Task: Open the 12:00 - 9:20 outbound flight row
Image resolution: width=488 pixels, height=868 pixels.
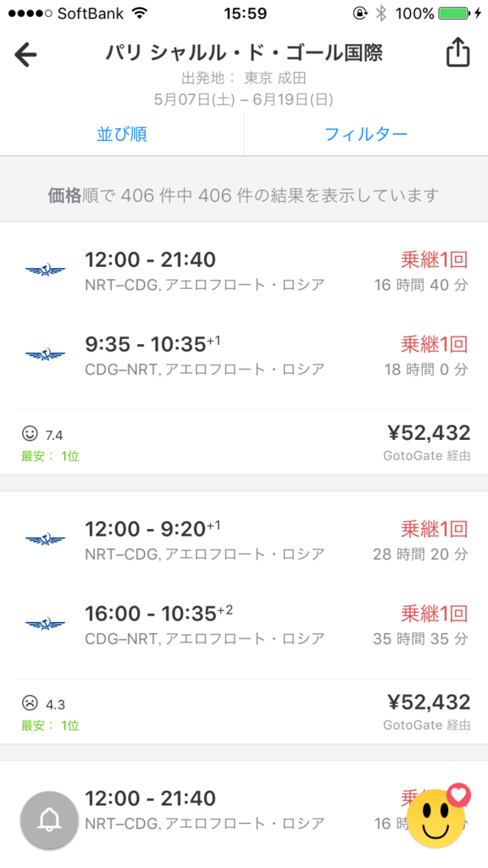Action: pyautogui.click(x=244, y=540)
